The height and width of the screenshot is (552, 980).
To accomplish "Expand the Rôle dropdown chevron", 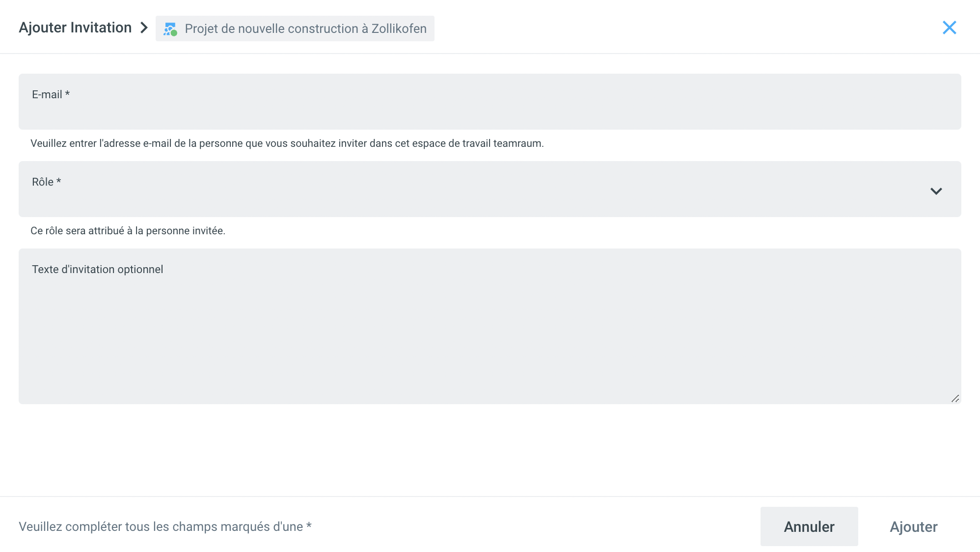I will pyautogui.click(x=936, y=191).
